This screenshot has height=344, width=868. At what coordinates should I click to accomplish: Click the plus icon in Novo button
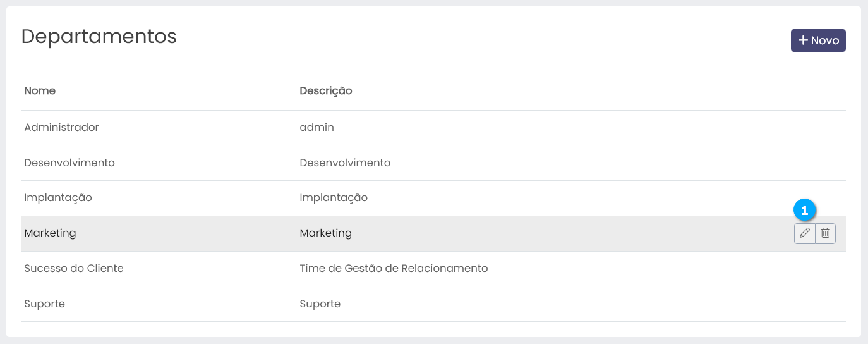(x=803, y=40)
